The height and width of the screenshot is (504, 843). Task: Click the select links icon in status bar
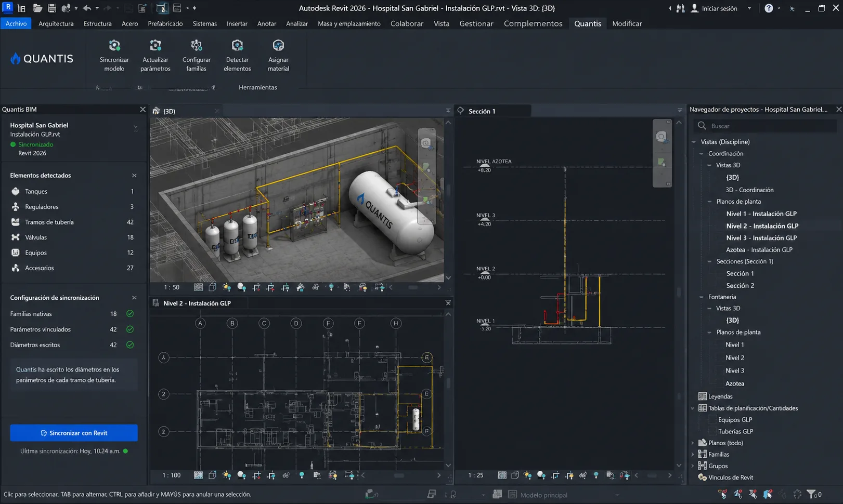click(722, 494)
